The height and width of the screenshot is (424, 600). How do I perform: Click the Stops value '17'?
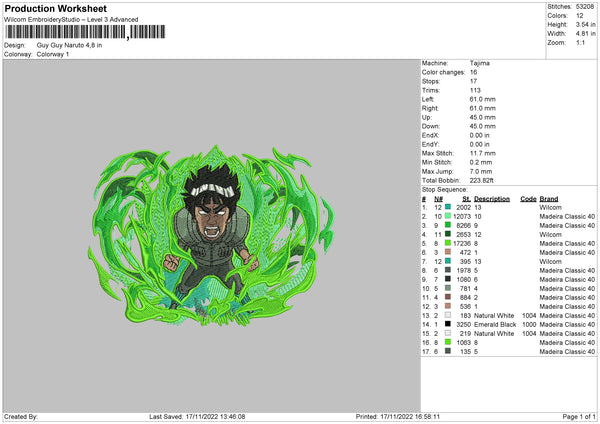pyautogui.click(x=473, y=81)
